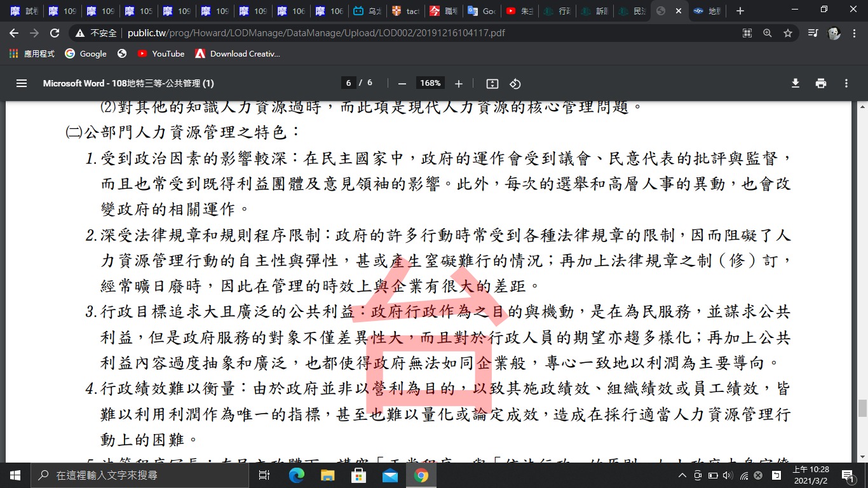
Task: Click the zoom in plus button
Action: tap(459, 83)
